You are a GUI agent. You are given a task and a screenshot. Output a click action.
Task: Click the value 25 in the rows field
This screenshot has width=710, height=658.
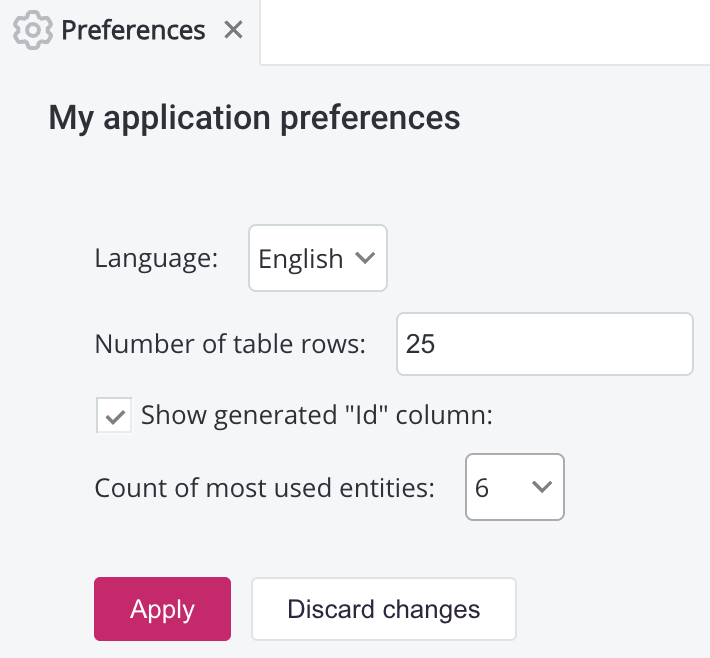pyautogui.click(x=421, y=344)
